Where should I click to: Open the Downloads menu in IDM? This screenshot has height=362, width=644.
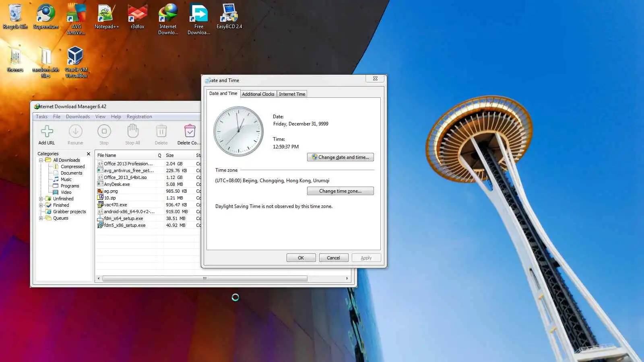78,117
